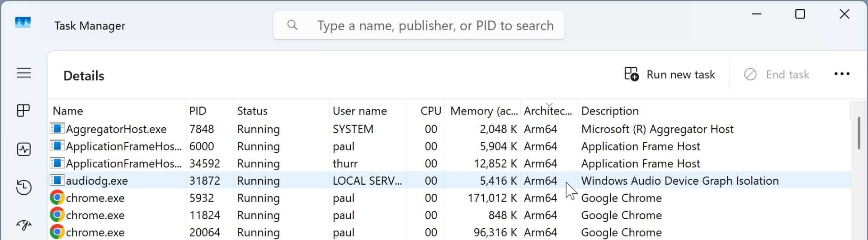Sort processes by Name column header
The width and height of the screenshot is (868, 240).
click(68, 111)
